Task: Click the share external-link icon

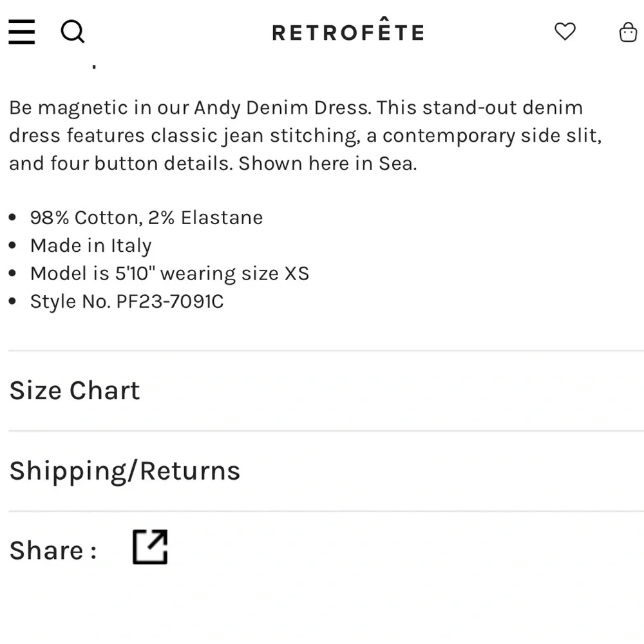Action: 149,547
